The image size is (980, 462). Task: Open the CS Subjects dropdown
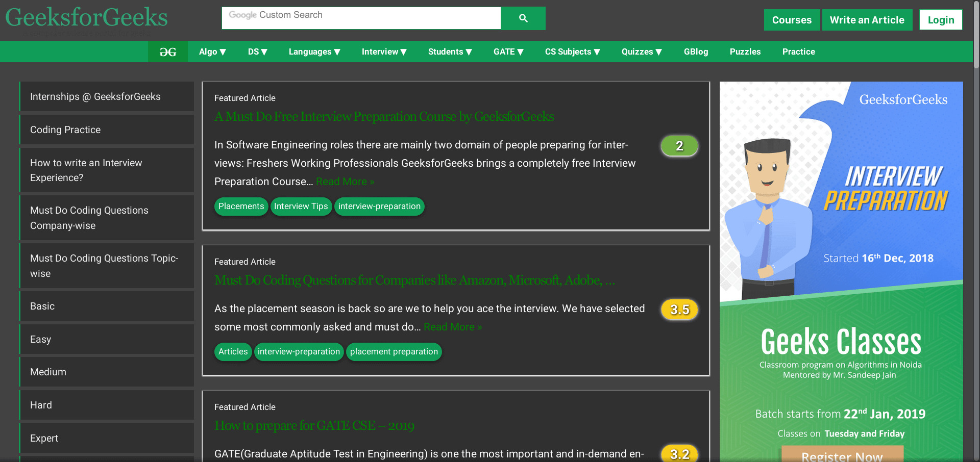pos(572,52)
